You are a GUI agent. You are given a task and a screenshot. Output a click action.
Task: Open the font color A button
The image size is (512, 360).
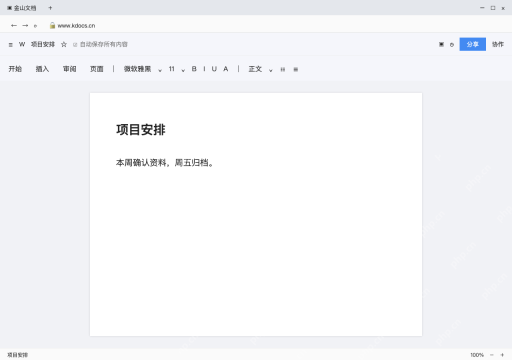pos(226,69)
